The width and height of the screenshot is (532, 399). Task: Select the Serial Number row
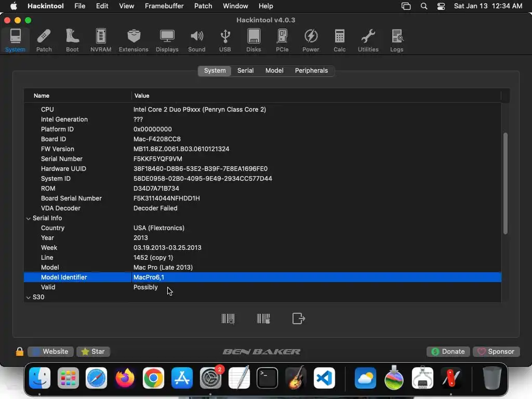(x=262, y=159)
